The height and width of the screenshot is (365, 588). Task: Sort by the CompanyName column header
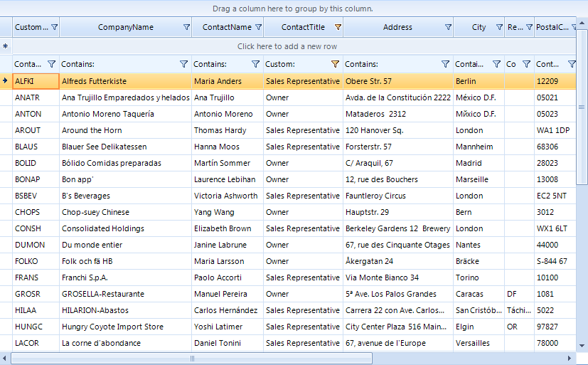[126, 27]
